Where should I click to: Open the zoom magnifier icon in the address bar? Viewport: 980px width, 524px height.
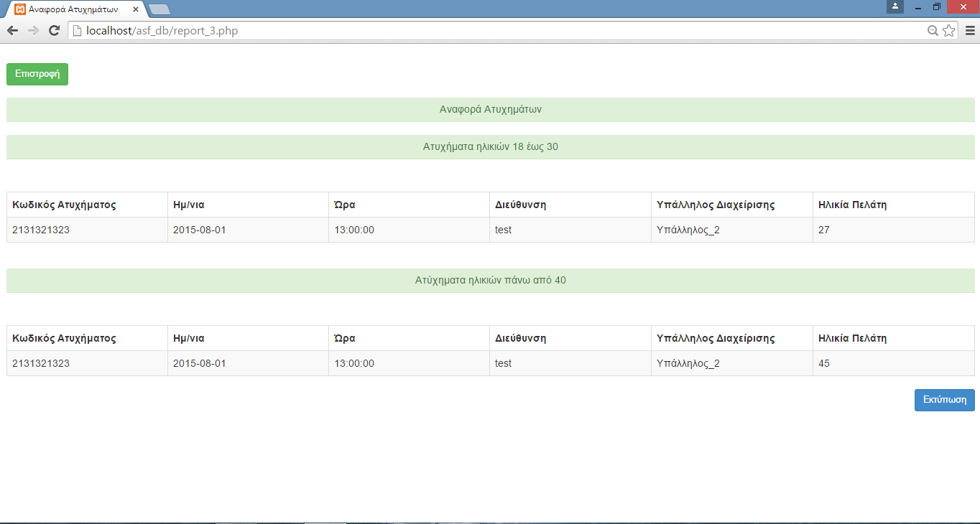(x=933, y=31)
